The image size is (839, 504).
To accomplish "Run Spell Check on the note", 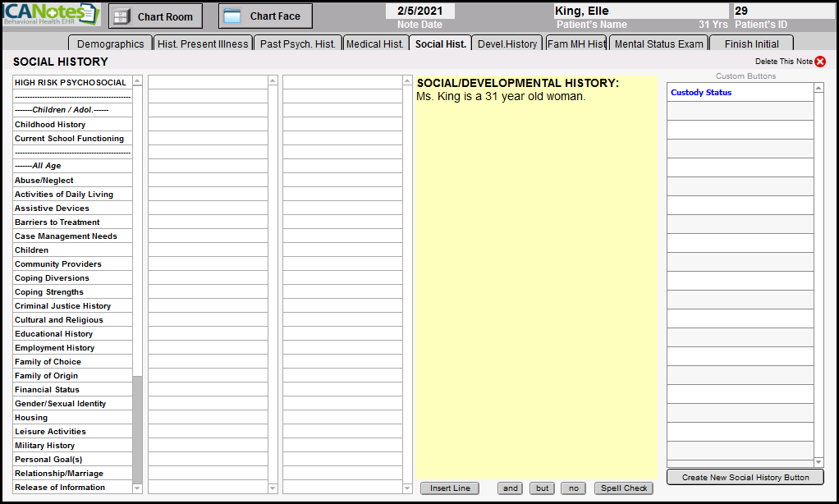I will pyautogui.click(x=624, y=488).
